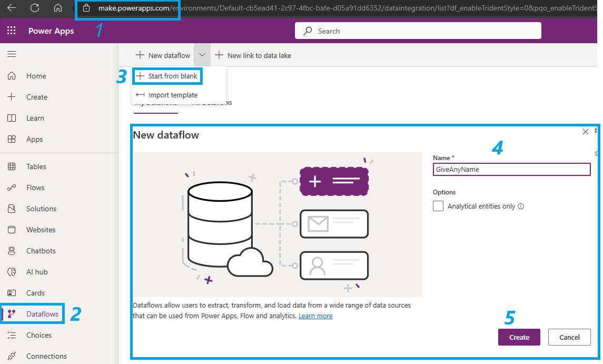Reload the page with refresh icon
This screenshot has height=364, width=603.
coord(35,8)
